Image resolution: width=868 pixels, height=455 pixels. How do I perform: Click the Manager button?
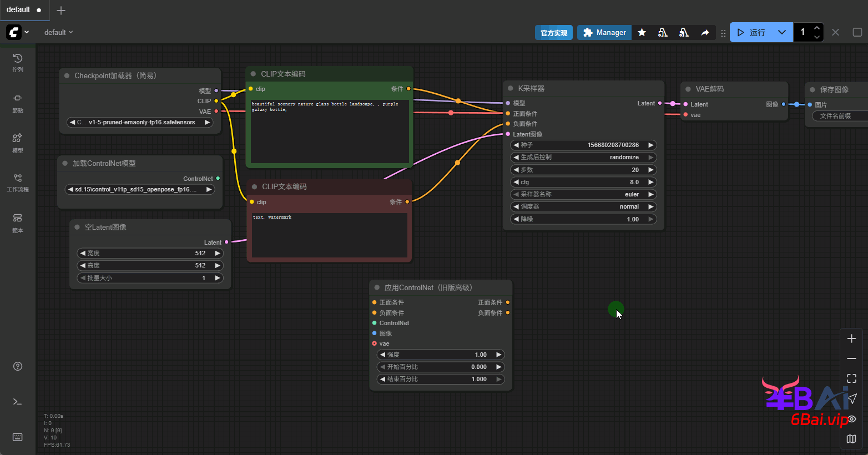[604, 33]
